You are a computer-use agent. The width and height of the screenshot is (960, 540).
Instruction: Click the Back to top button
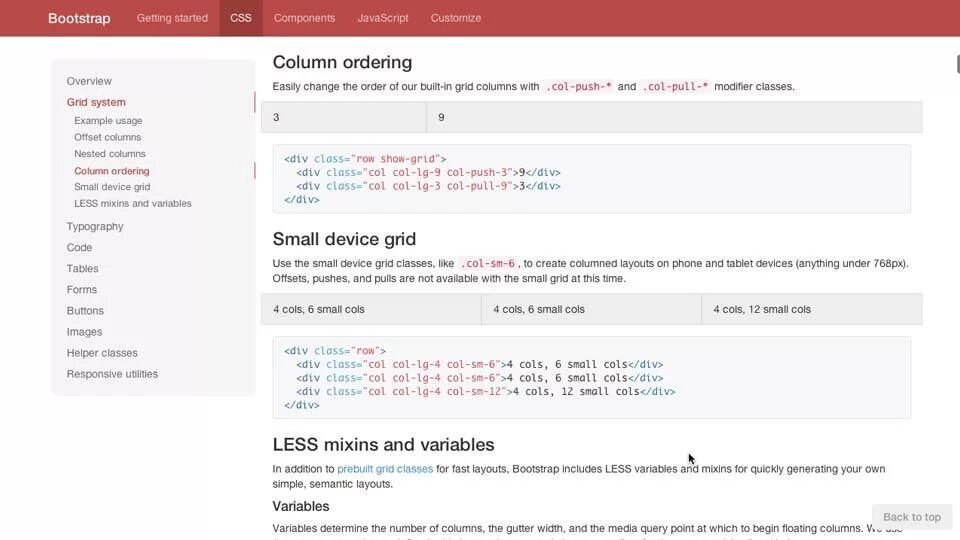pyautogui.click(x=912, y=517)
